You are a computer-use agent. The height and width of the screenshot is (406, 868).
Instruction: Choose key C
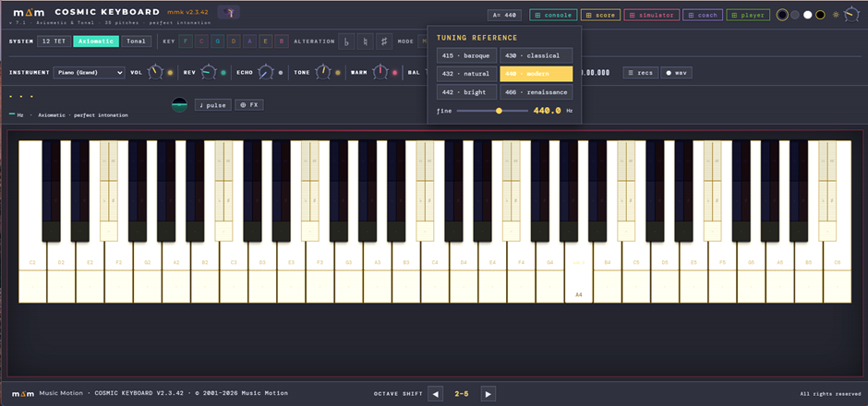pos(201,41)
